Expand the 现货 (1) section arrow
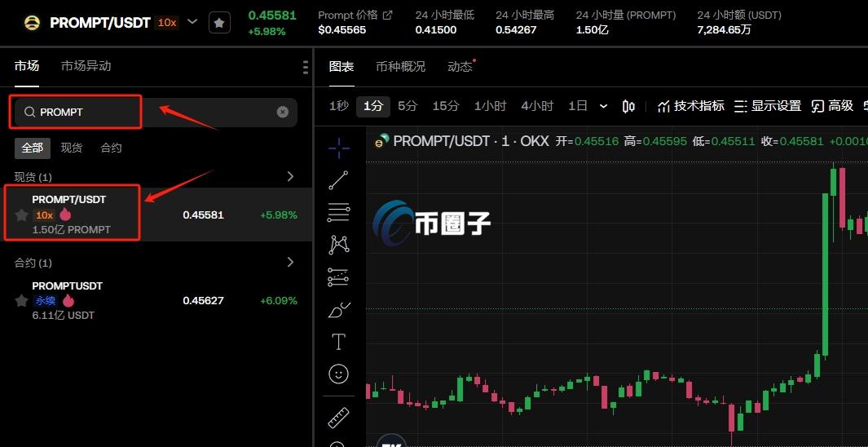Viewport: 868px width, 447px height. (291, 176)
